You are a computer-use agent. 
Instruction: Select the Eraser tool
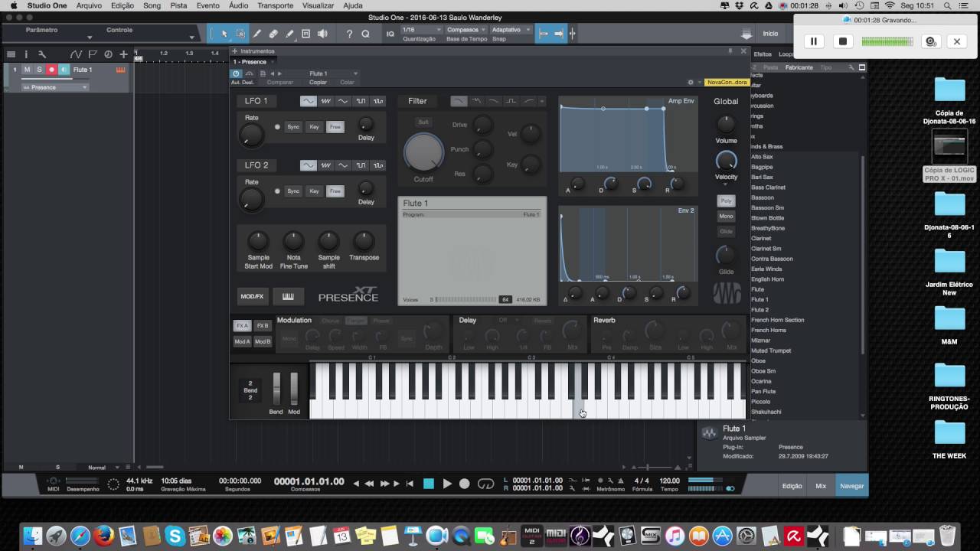click(x=273, y=34)
